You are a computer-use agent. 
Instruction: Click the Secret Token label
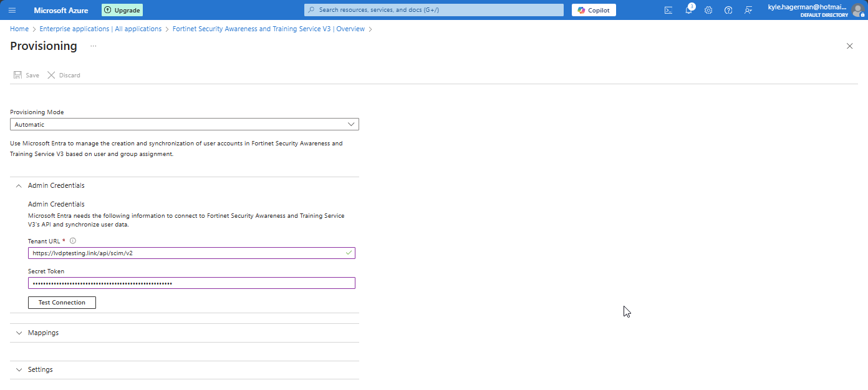(46, 271)
